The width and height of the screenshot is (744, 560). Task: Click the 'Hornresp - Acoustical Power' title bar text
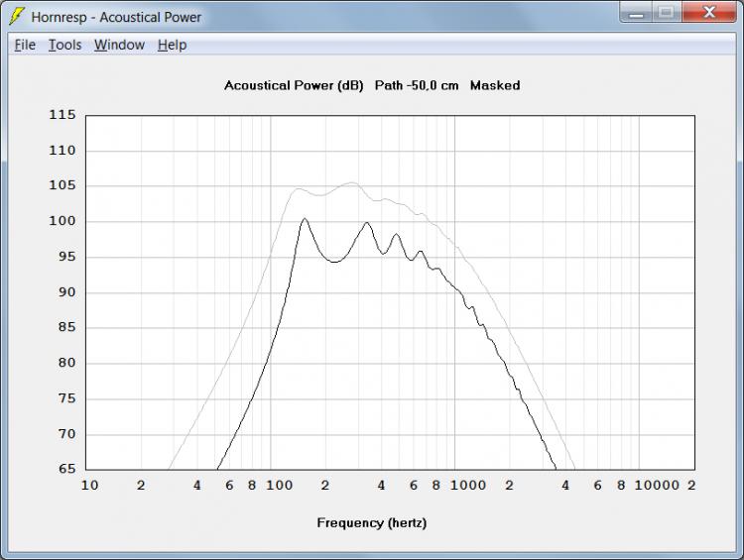[116, 17]
